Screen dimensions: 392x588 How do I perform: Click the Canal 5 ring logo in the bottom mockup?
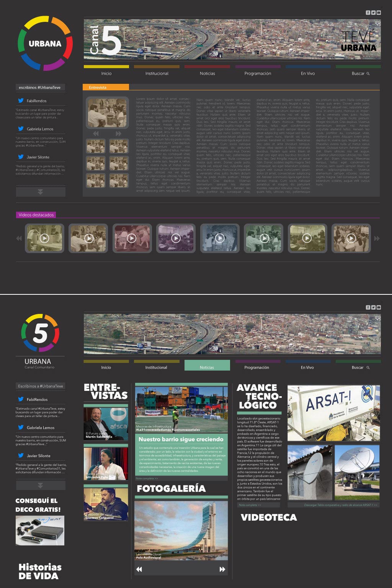40,333
